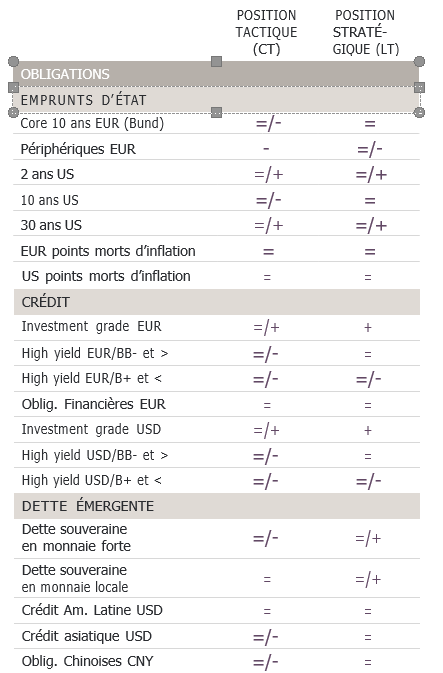Click the bottom-left round selection handle
Screen dimensions: 443x673
tap(14, 112)
